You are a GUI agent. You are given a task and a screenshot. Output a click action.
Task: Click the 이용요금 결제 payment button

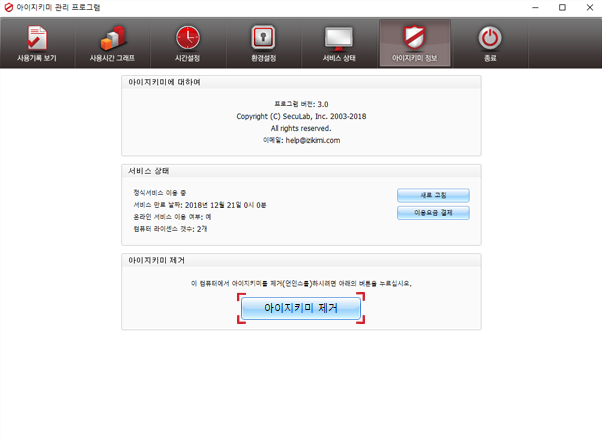(x=433, y=213)
